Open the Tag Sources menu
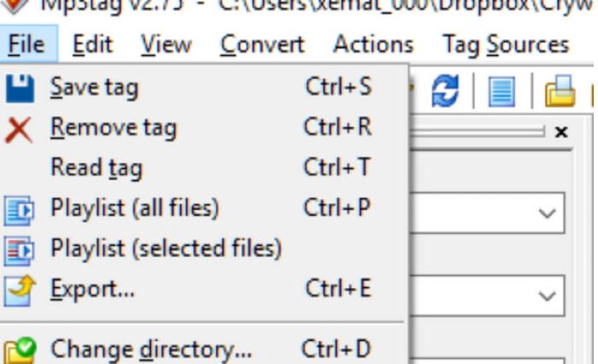 (506, 44)
